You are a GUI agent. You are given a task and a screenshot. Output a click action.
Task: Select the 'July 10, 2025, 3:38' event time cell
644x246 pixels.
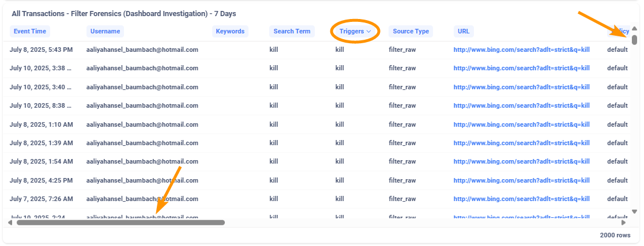(x=41, y=68)
